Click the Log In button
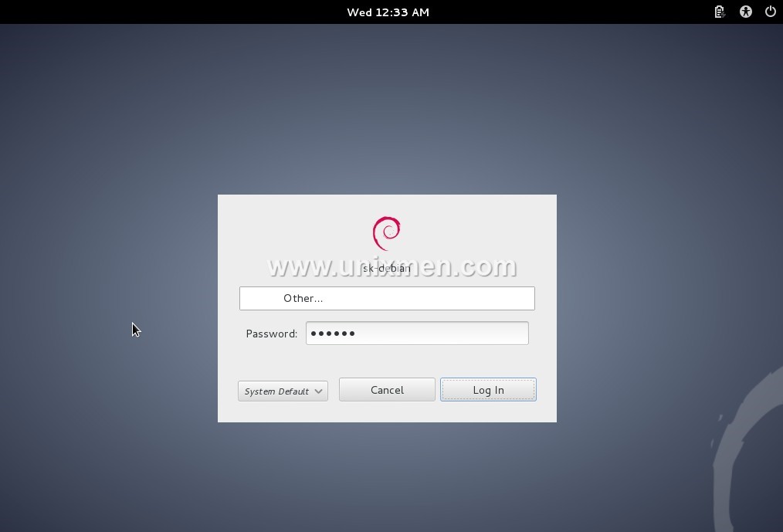 coord(488,390)
